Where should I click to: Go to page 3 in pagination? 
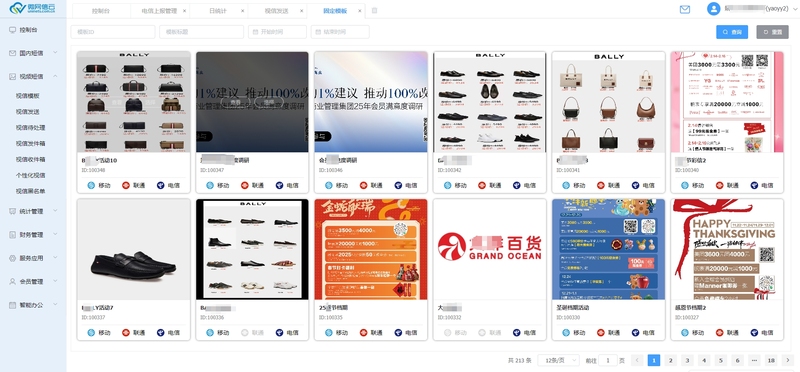(x=687, y=360)
